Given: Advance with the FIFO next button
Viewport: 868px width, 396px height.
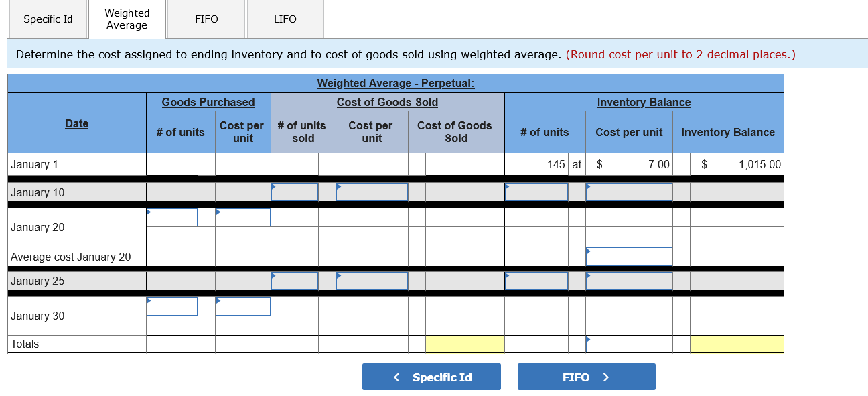Looking at the screenshot, I should point(587,377).
